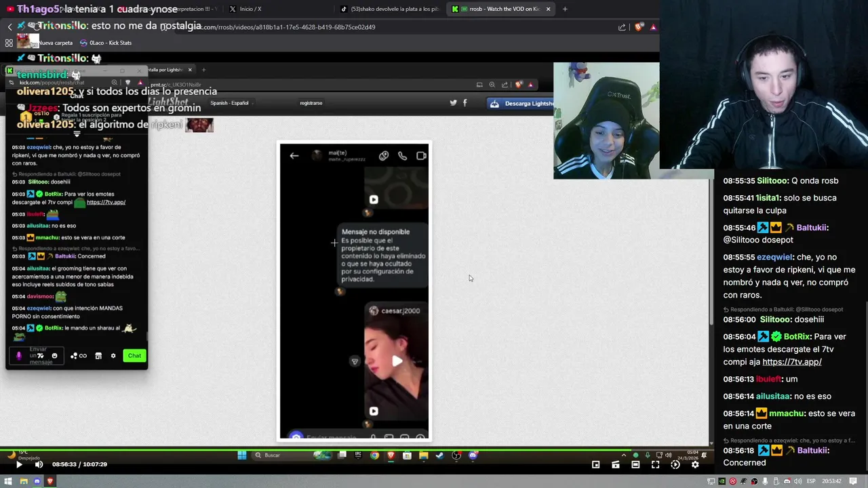Click phone call icon in Instagram screenshot

click(403, 156)
